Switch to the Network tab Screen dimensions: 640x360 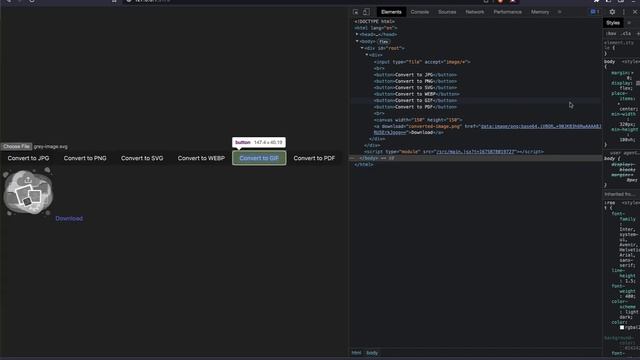tap(475, 12)
